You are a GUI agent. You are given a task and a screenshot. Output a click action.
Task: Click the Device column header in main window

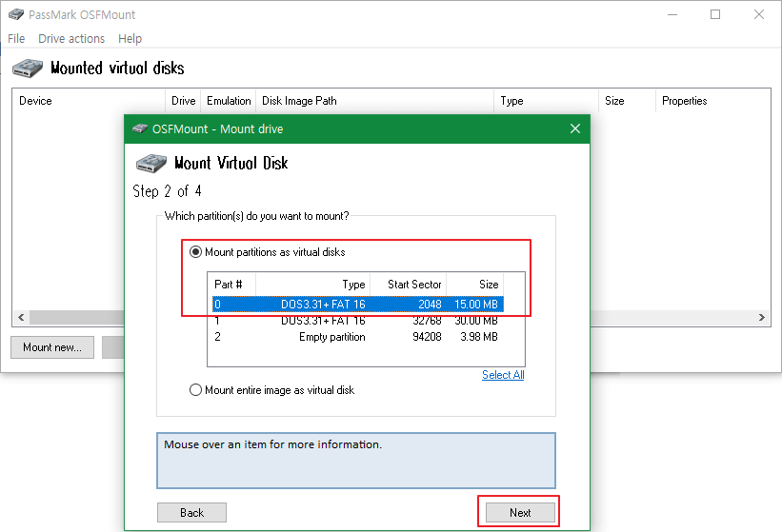[89, 101]
